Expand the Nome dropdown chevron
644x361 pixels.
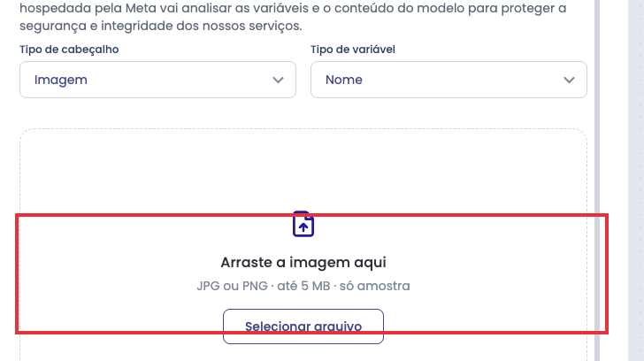(569, 81)
